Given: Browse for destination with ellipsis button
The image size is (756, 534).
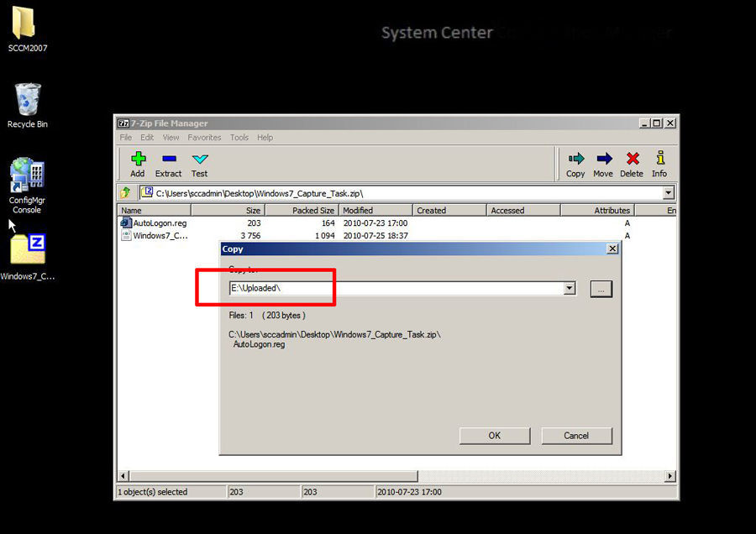Looking at the screenshot, I should click(601, 289).
